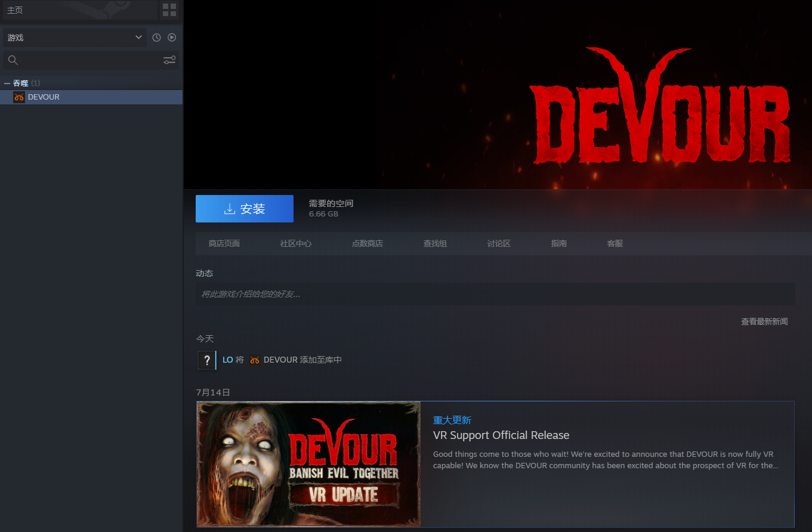Click DEVOUR link in activity entry
Viewport: 812px width, 532px height.
280,360
